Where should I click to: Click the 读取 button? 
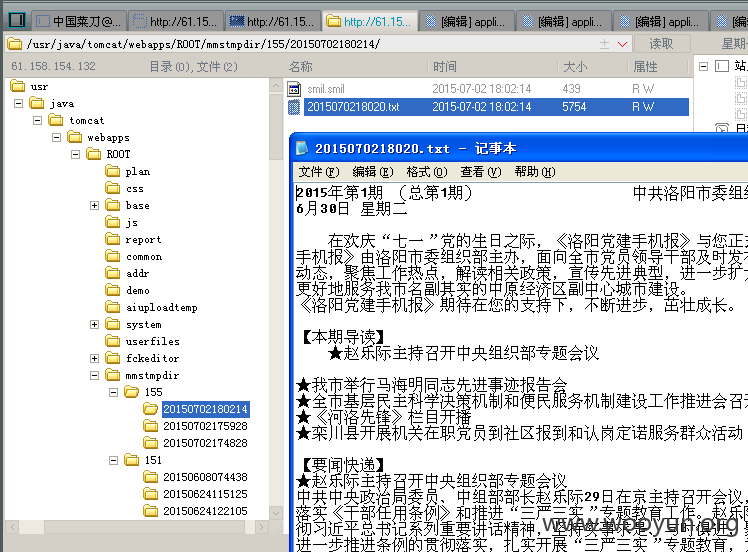662,44
